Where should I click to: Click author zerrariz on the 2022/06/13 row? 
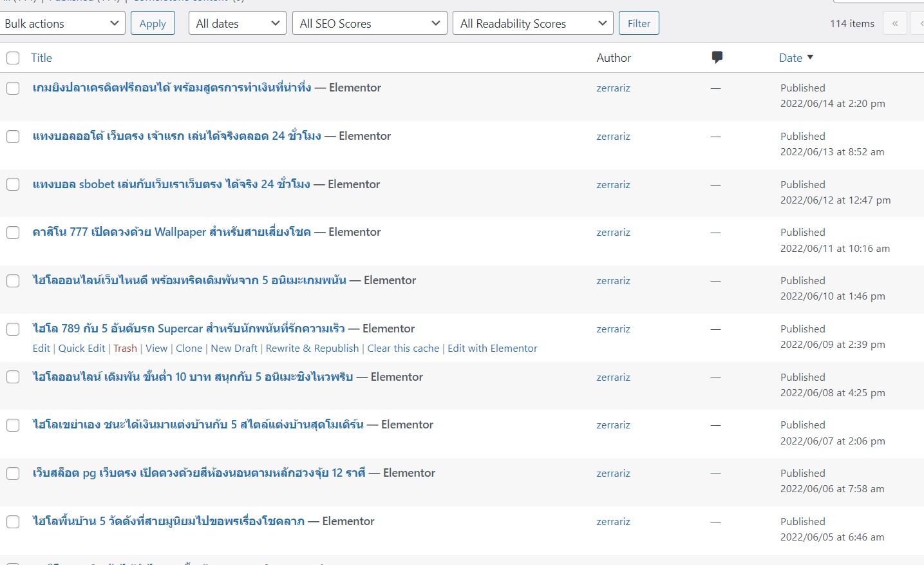tap(613, 137)
